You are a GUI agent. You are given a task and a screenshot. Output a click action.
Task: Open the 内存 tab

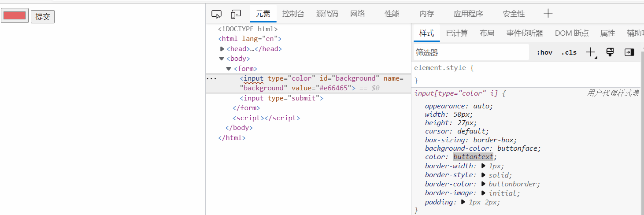tap(426, 14)
